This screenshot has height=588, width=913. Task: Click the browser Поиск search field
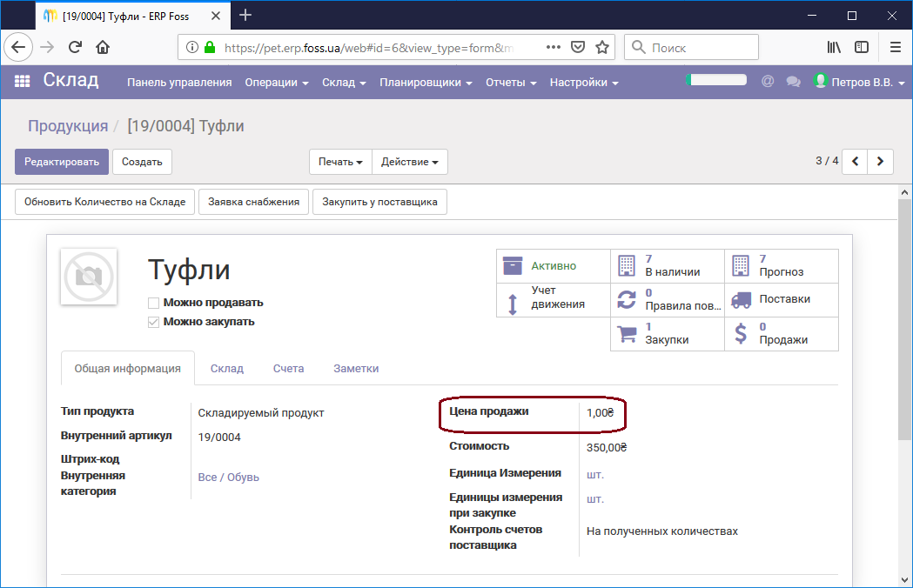691,47
